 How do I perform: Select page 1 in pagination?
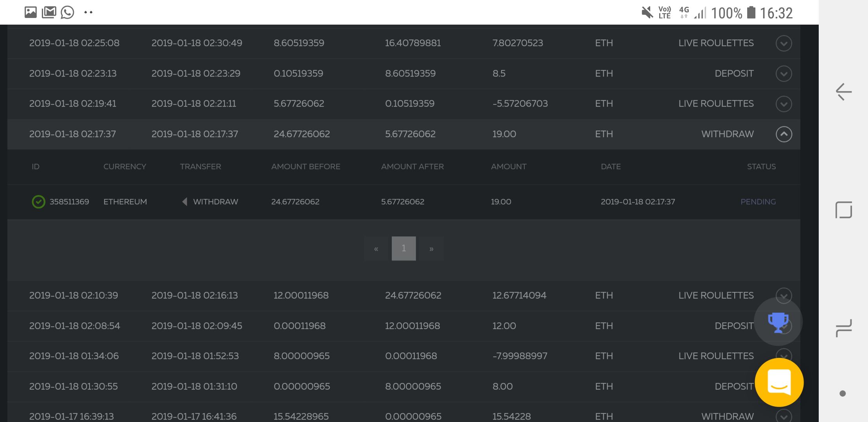pos(404,249)
